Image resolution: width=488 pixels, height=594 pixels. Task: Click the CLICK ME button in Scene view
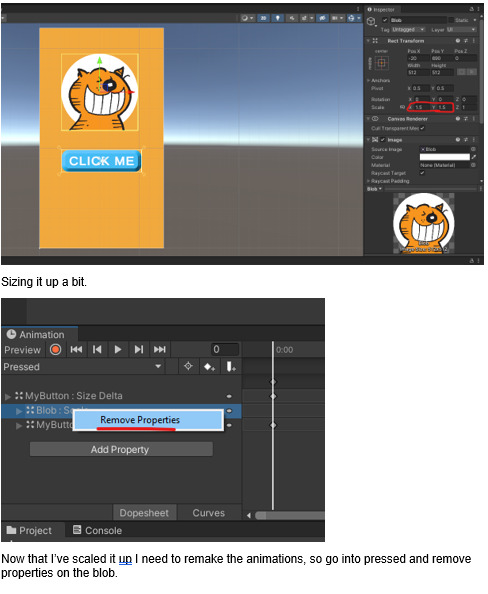[x=102, y=161]
